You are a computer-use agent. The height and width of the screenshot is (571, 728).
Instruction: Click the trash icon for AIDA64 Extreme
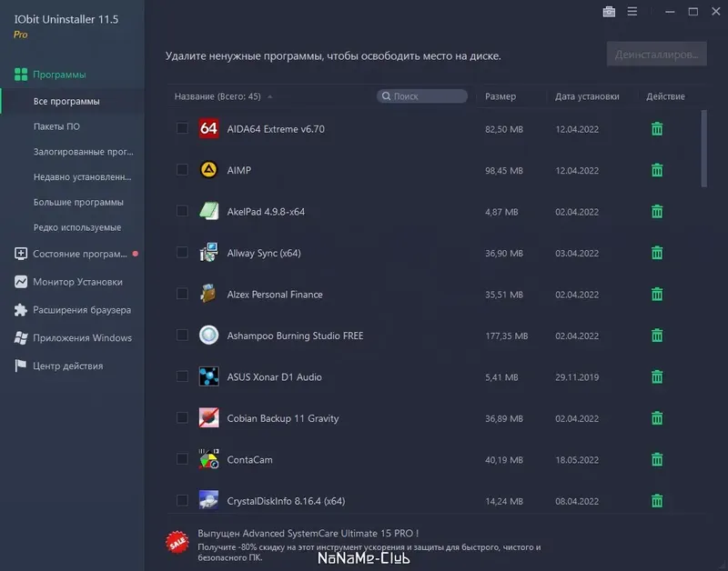coord(657,128)
